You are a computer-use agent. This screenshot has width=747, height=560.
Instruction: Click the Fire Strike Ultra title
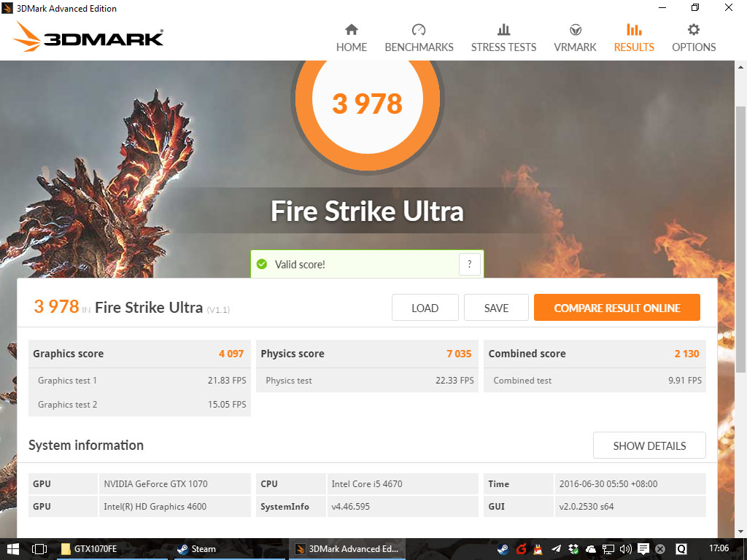368,211
